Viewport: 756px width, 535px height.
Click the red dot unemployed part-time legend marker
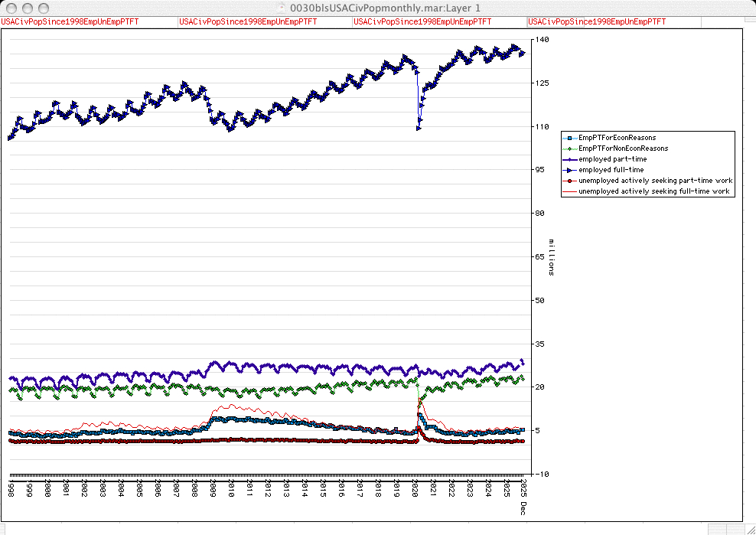pyautogui.click(x=570, y=181)
